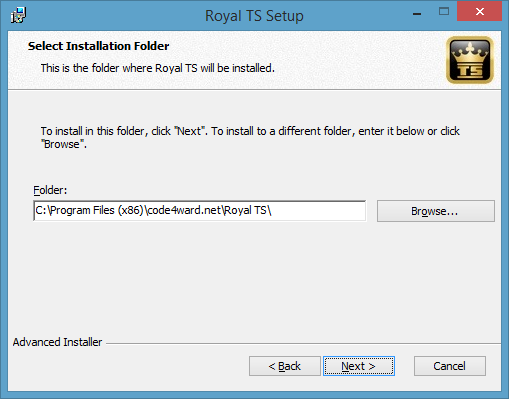This screenshot has width=509, height=399.
Task: Click the Royal TS crown logo
Action: click(x=470, y=60)
